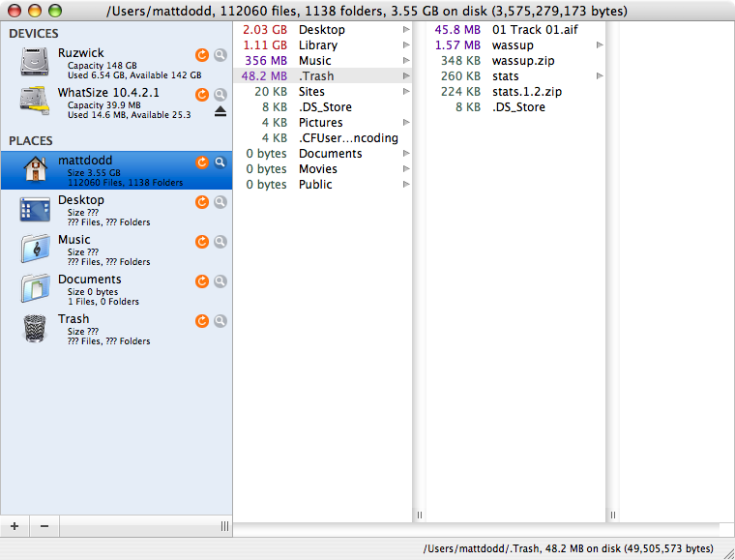Click the magnifier icon beside Trash place
This screenshot has width=735, height=560.
pyautogui.click(x=220, y=321)
